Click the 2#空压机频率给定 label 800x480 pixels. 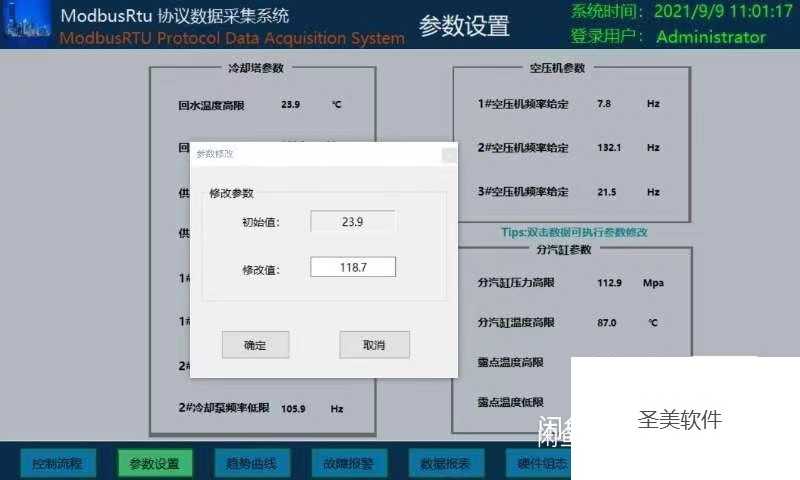(523, 148)
